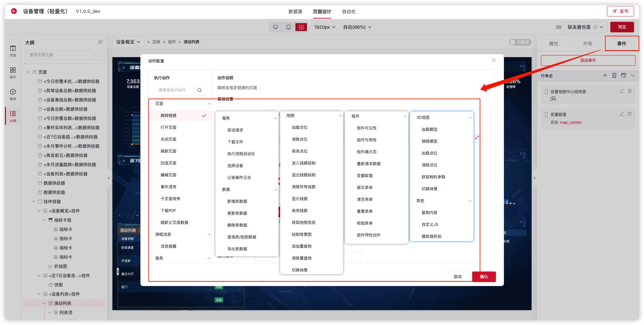Select the tablet device preview icon
This screenshot has height=325, width=644.
point(288,27)
